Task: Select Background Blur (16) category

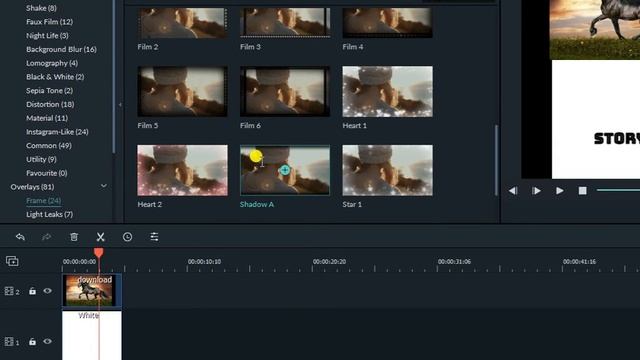Action: coord(61,49)
